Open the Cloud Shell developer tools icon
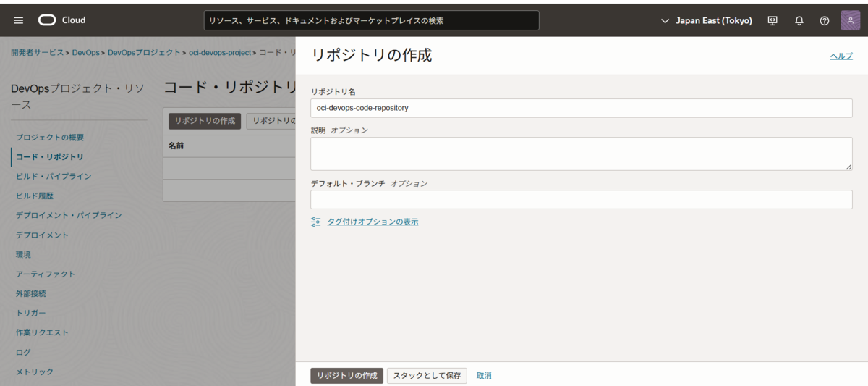Screen dimensions: 868x386 pos(773,20)
